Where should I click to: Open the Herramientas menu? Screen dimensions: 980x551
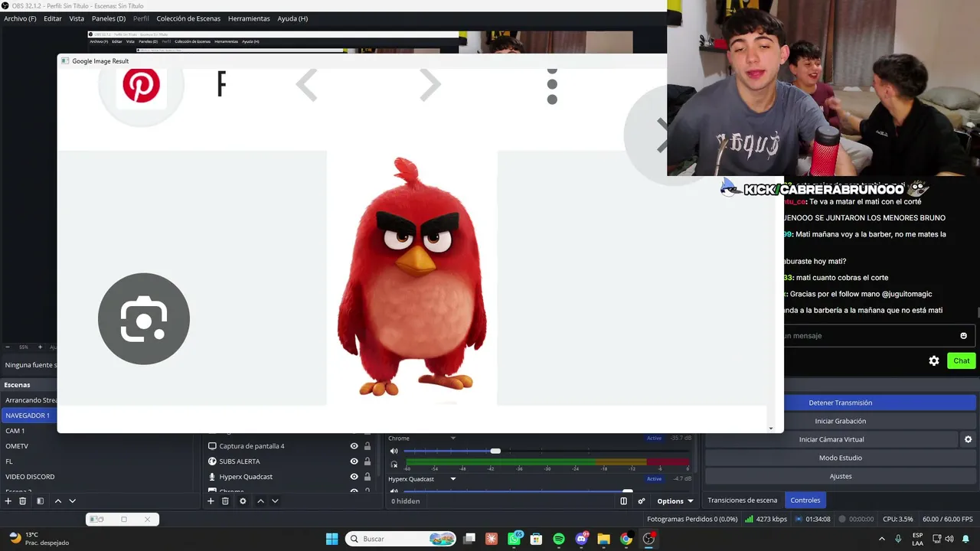click(x=249, y=18)
